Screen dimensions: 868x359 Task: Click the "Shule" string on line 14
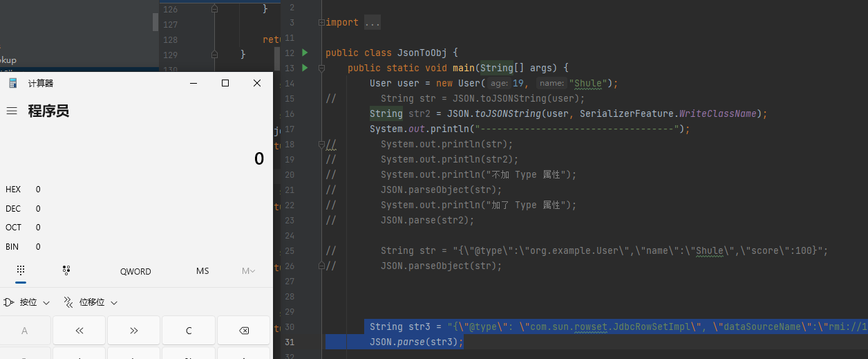[x=587, y=83]
